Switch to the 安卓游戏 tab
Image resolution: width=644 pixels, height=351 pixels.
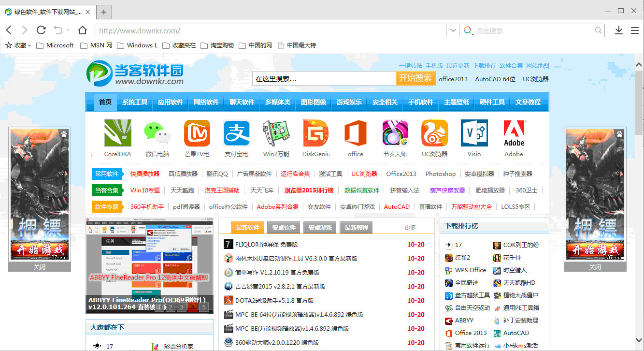pos(320,227)
